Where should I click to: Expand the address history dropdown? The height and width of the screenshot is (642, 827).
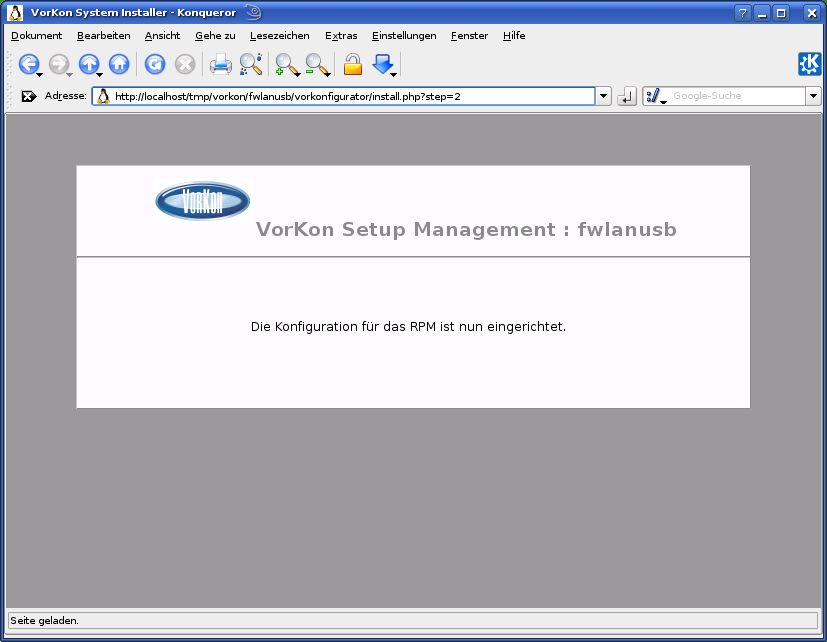[603, 96]
